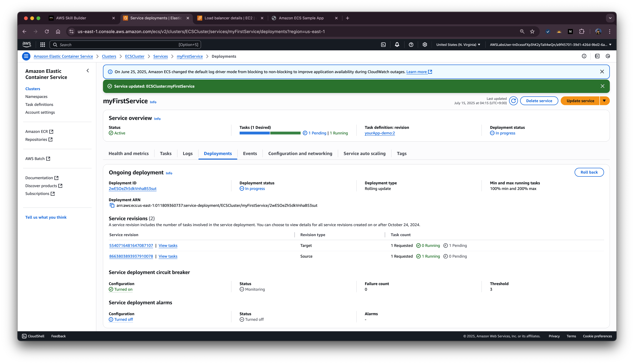Toggle the side navigation hamburger menu
The image size is (634, 364).
pyautogui.click(x=26, y=56)
